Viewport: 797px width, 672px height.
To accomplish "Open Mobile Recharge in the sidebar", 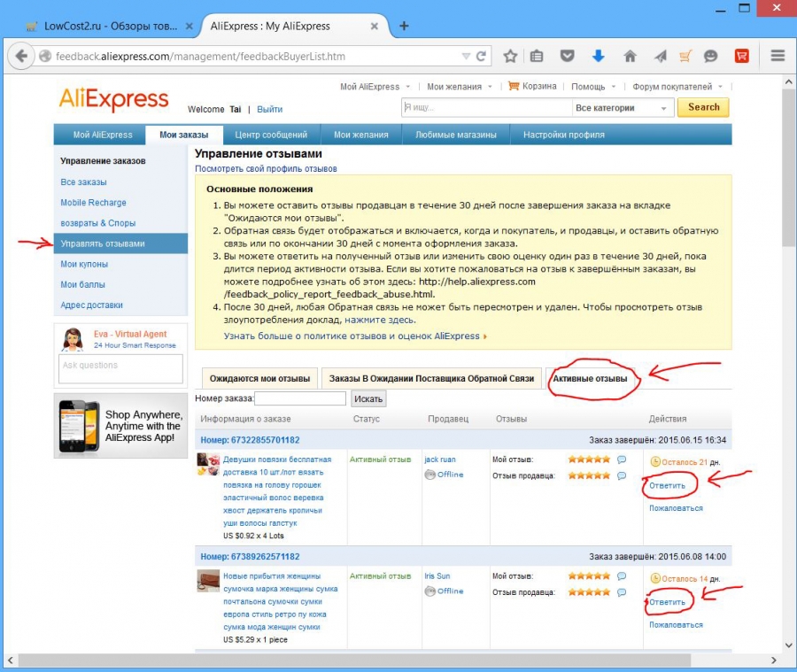I will 94,203.
